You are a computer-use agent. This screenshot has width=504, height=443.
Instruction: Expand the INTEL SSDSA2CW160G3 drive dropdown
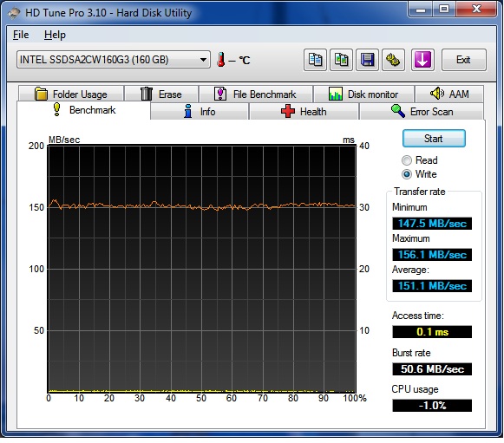pyautogui.click(x=114, y=60)
